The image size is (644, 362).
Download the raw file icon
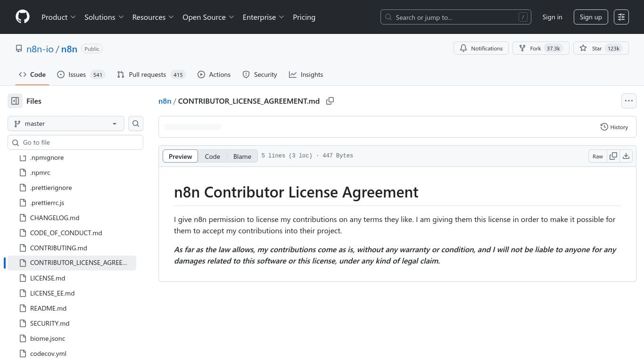coord(626,156)
